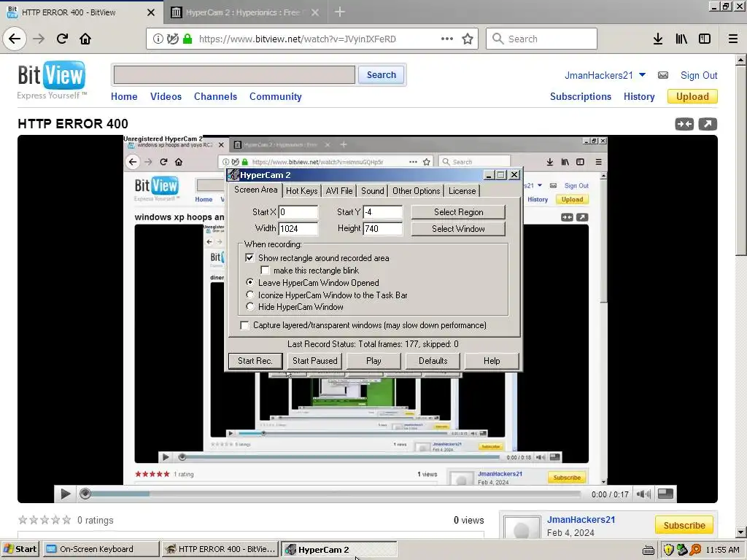Open the BitView inbox envelope icon

[662, 75]
